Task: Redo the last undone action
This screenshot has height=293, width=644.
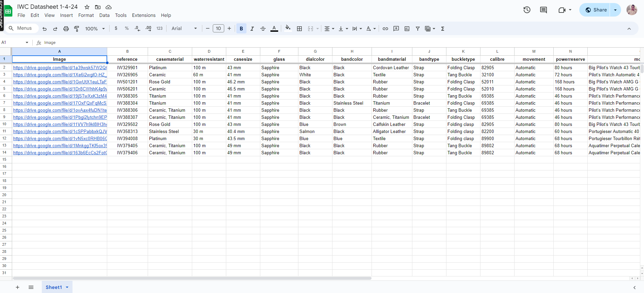Action: 55,29
